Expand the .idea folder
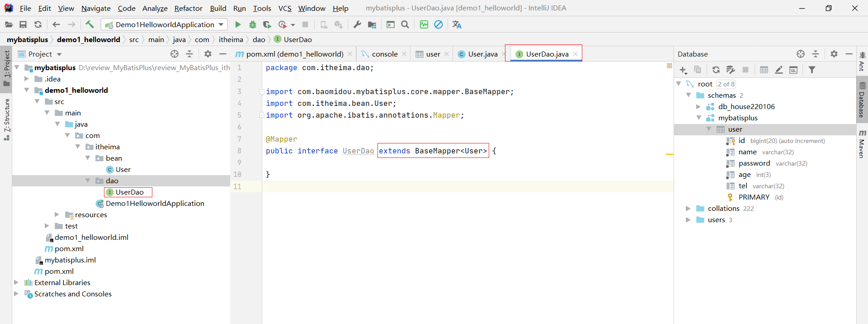 point(27,79)
